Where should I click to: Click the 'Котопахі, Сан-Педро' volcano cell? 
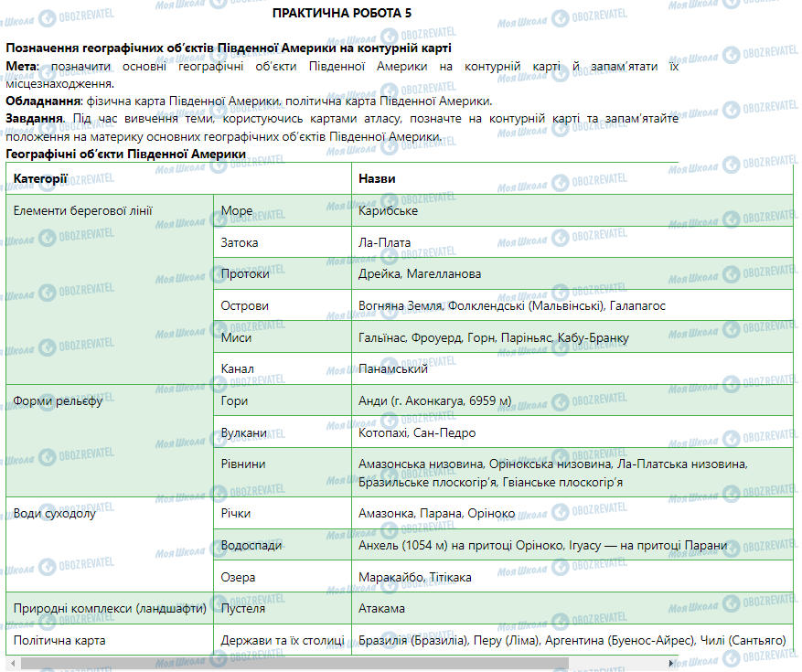pos(417,432)
